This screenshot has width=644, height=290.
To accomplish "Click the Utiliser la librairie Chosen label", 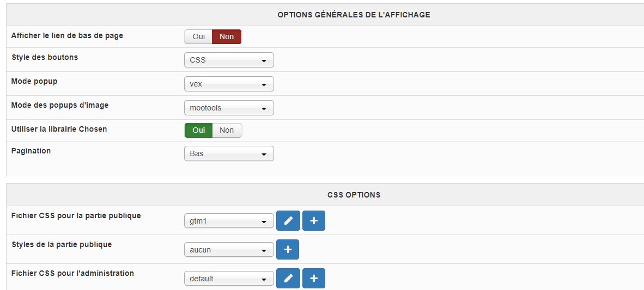I will [59, 129].
